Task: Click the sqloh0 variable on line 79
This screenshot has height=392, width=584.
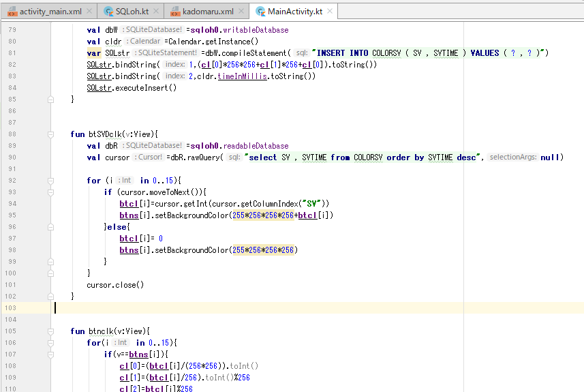Action: coord(204,30)
